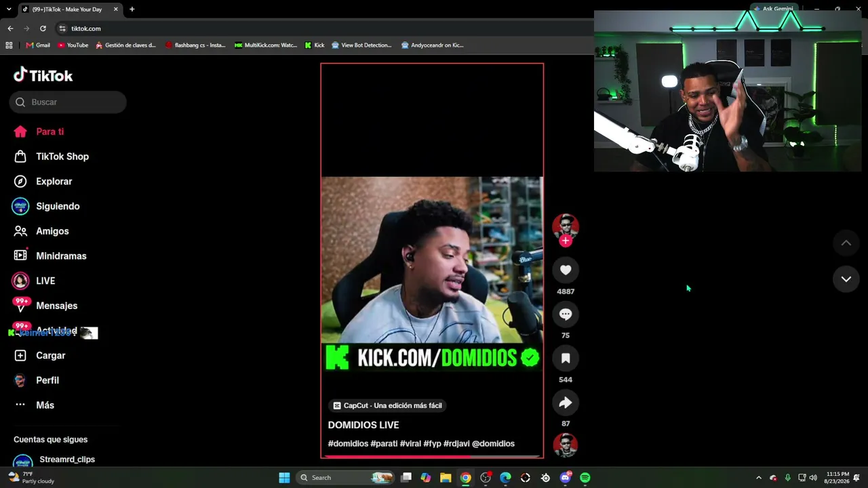
Task: Open TikTok Shop from the sidebar
Action: pos(52,157)
